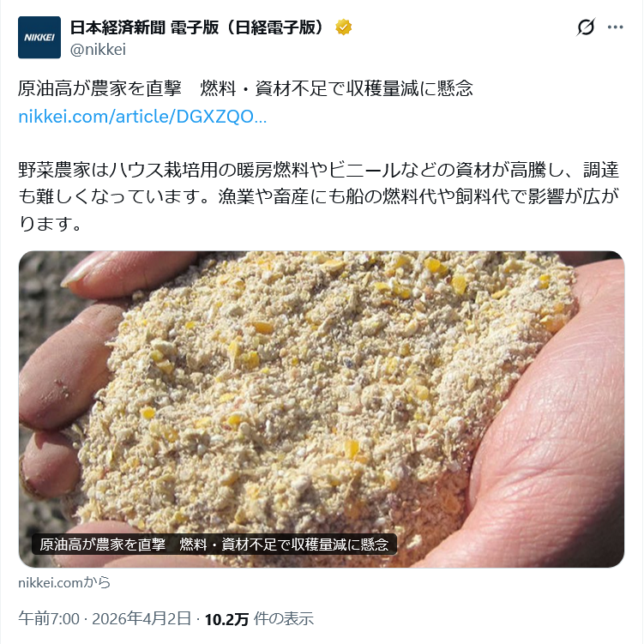Open the three-dot more options menu
This screenshot has width=644, height=644.
pos(615,27)
